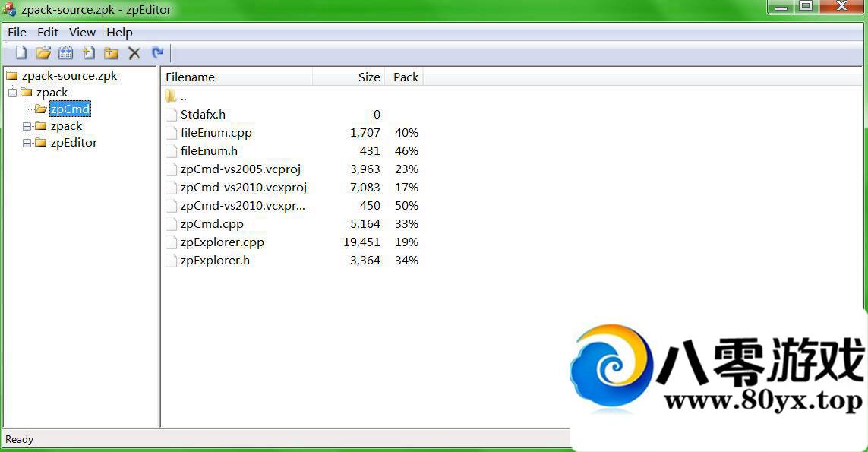Open the View menu
Image resolution: width=868 pixels, height=452 pixels.
click(82, 32)
